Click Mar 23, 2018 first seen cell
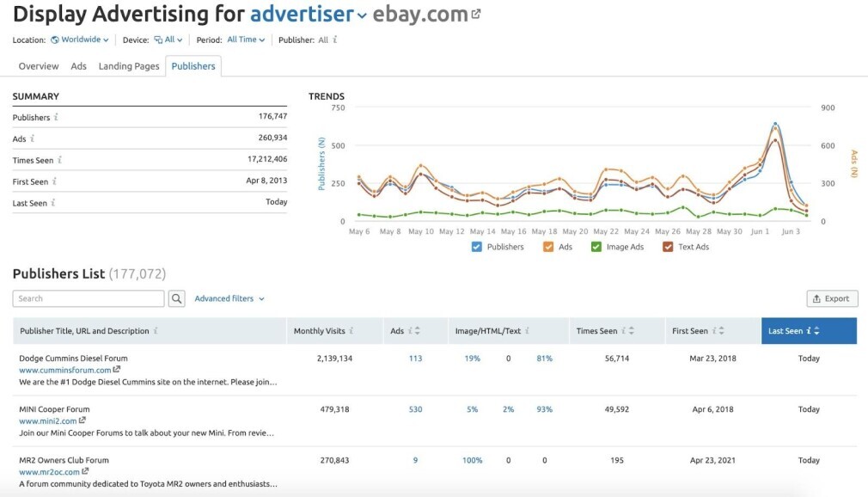Image resolution: width=868 pixels, height=497 pixels. click(x=712, y=359)
